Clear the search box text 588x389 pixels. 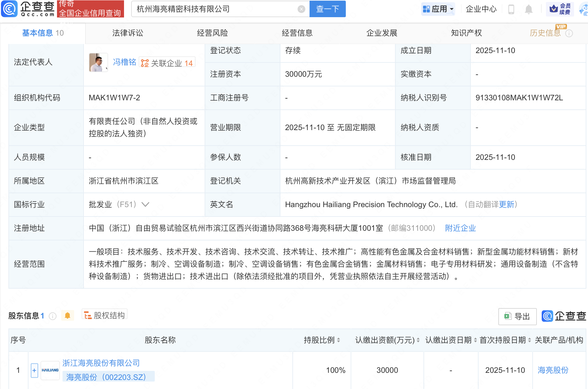(301, 9)
